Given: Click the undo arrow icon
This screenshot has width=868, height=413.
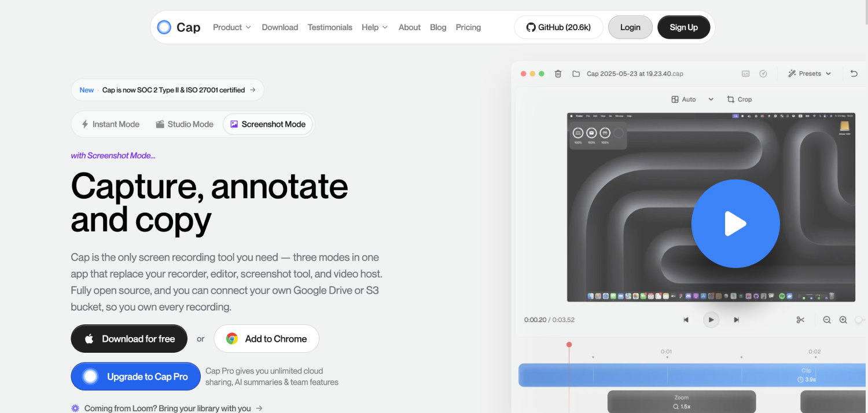Looking at the screenshot, I should 854,74.
